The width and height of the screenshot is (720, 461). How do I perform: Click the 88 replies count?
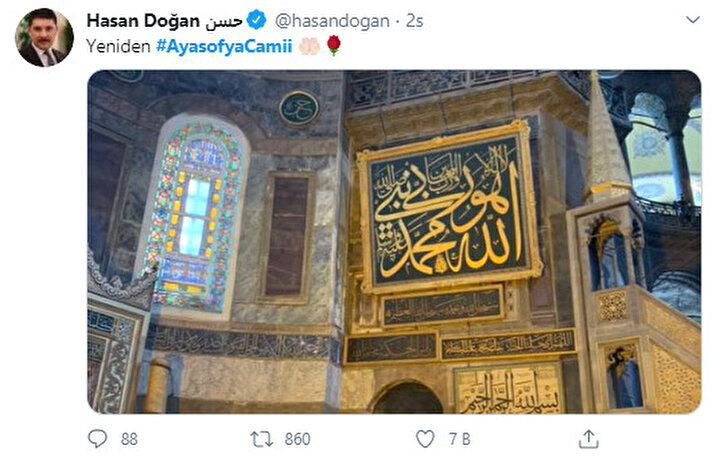click(129, 439)
